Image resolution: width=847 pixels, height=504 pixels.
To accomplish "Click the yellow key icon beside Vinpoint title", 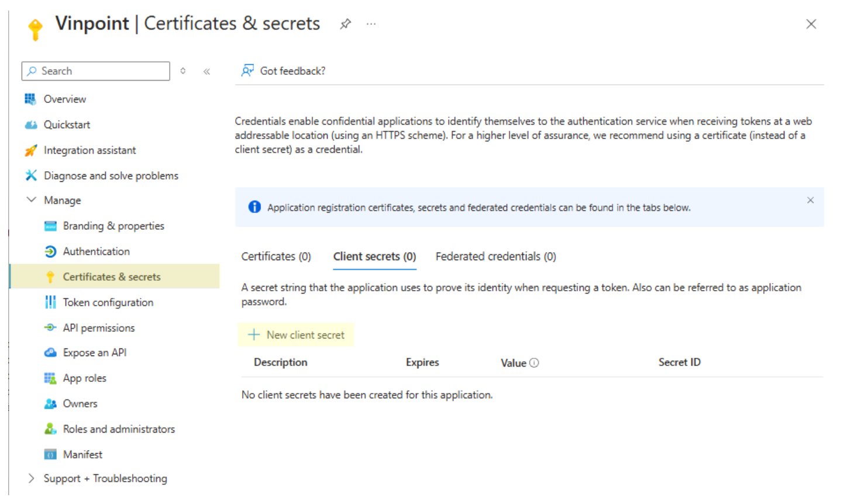I will click(35, 29).
